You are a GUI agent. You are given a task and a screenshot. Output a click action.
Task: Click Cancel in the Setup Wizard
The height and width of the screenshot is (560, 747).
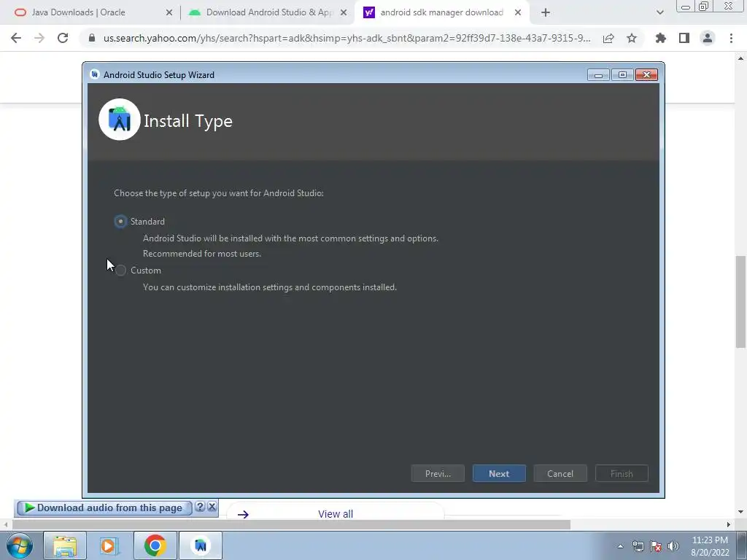pyautogui.click(x=560, y=474)
